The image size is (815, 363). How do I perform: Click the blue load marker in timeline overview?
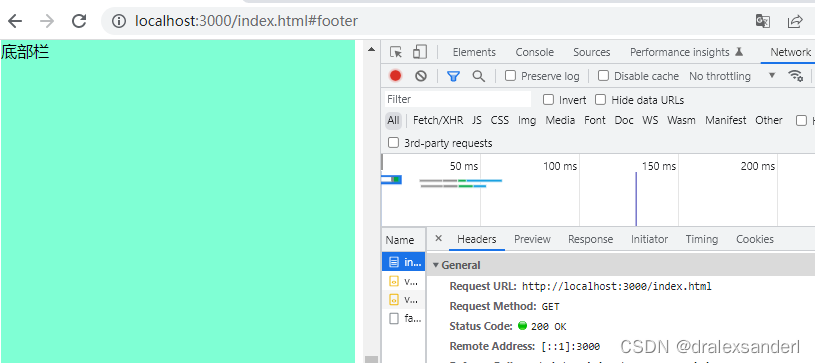636,199
